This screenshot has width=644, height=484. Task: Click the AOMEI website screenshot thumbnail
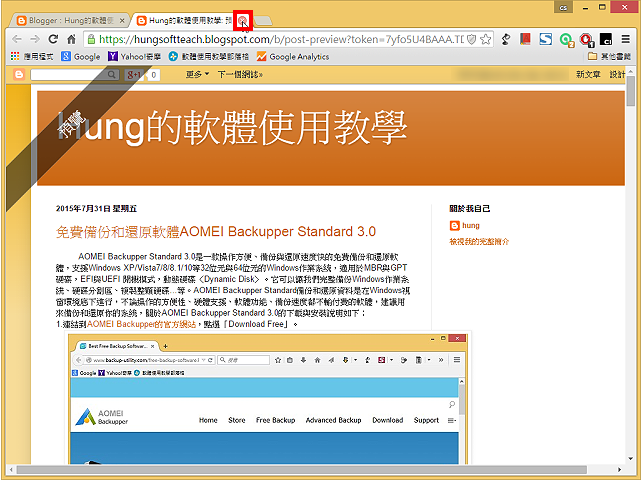[x=269, y=399]
